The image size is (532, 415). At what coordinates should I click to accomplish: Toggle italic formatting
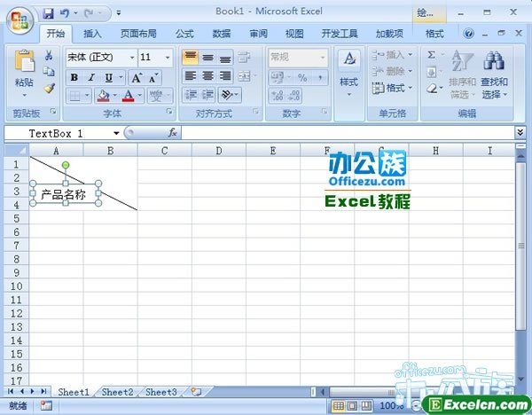(x=90, y=78)
